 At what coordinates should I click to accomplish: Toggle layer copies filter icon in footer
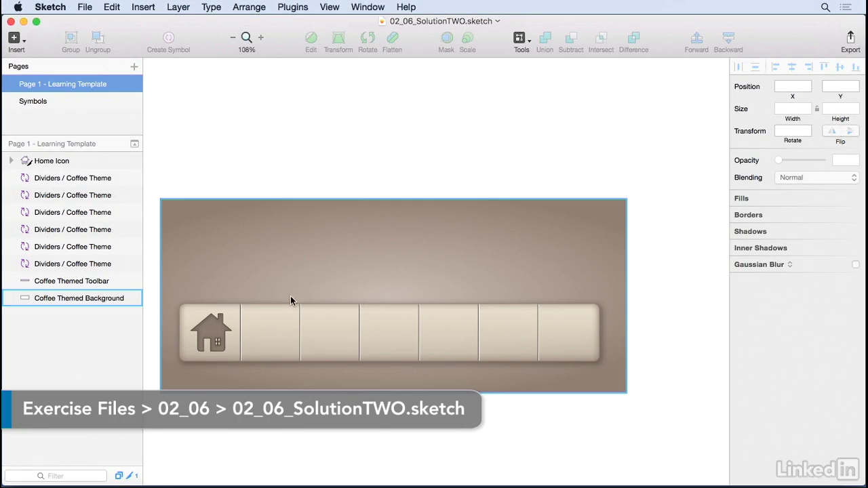point(119,476)
